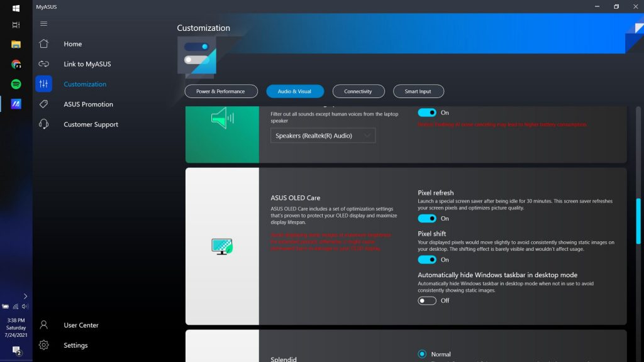
Task: Go to Link to MyASUS
Action: [x=87, y=64]
